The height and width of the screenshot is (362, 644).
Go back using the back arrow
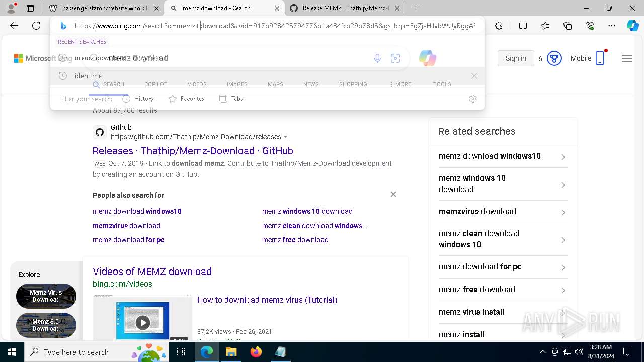click(x=14, y=26)
